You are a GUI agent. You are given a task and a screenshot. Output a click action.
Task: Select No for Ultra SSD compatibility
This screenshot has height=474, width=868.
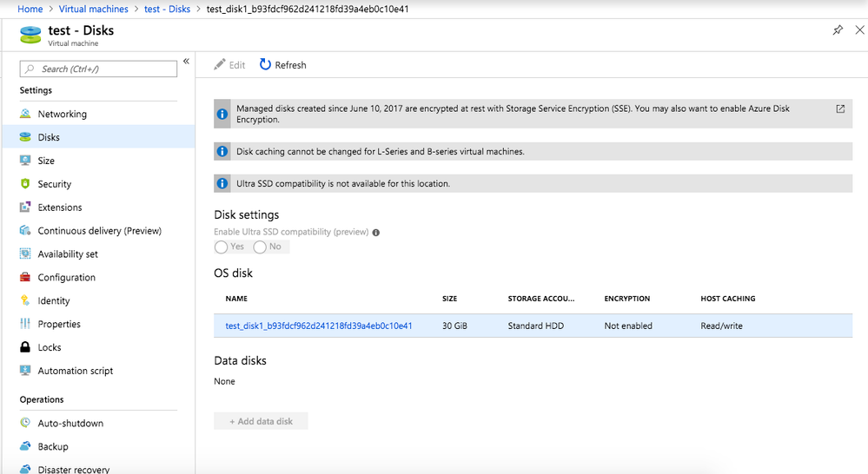[x=260, y=247]
